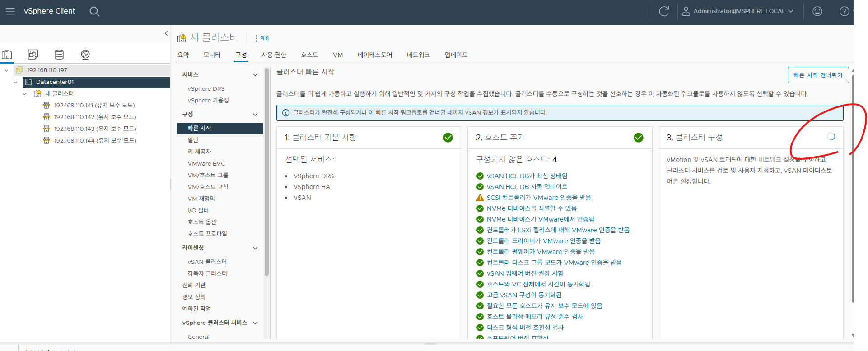Click the cluster icon beside 새 클러스터 title
Image resolution: width=868 pixels, height=351 pixels.
[182, 38]
